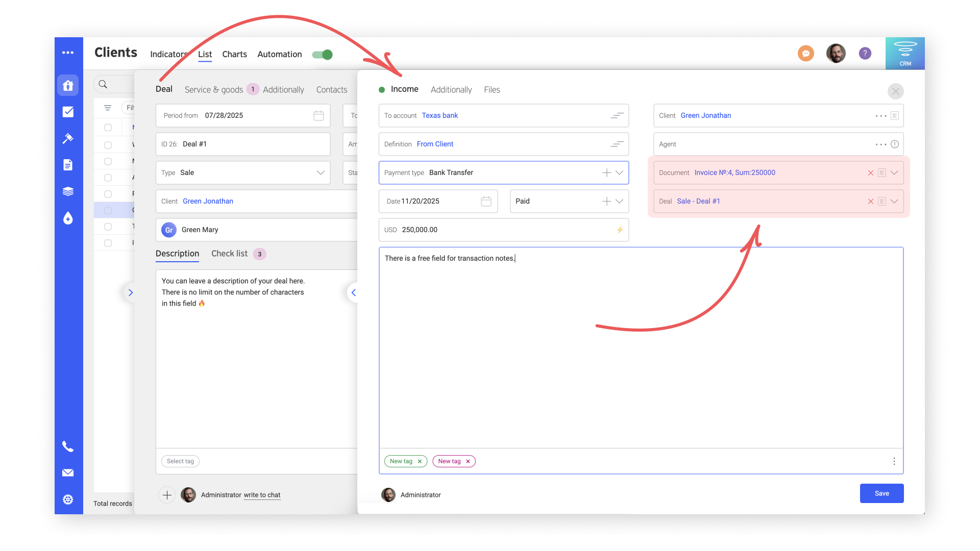Remove the linked Invoice document with X
Screen dimensions: 980x551
(x=871, y=173)
